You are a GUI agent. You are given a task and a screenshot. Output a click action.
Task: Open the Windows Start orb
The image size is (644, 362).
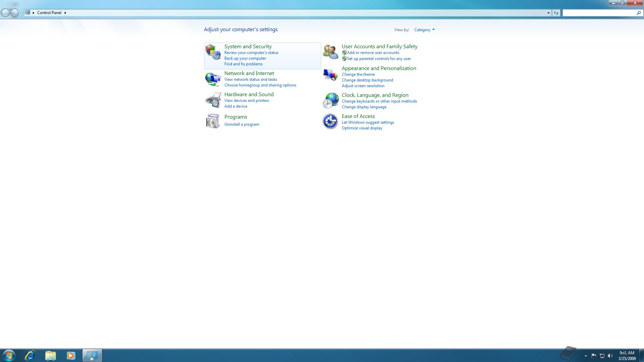click(x=9, y=355)
